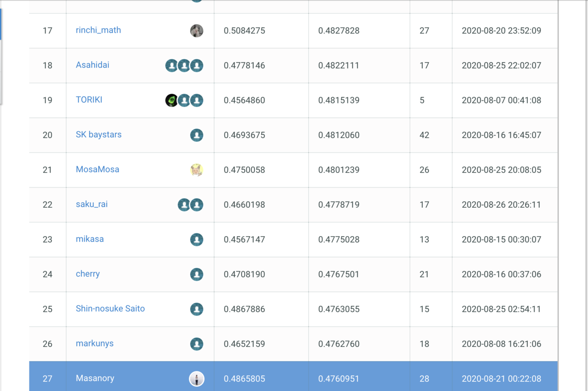
Task: Open the SK baystars team link
Action: click(98, 134)
